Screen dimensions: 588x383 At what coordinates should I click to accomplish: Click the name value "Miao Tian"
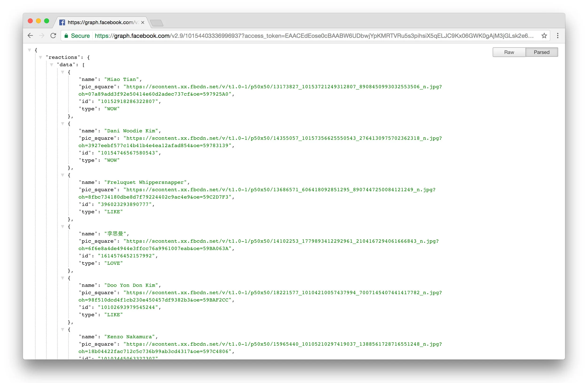(121, 79)
